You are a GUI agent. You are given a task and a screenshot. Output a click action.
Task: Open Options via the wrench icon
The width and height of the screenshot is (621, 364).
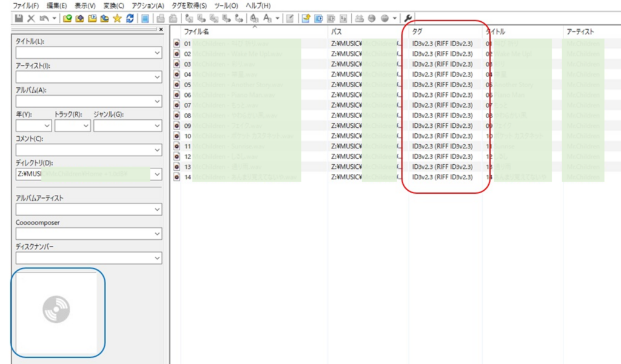pos(408,18)
